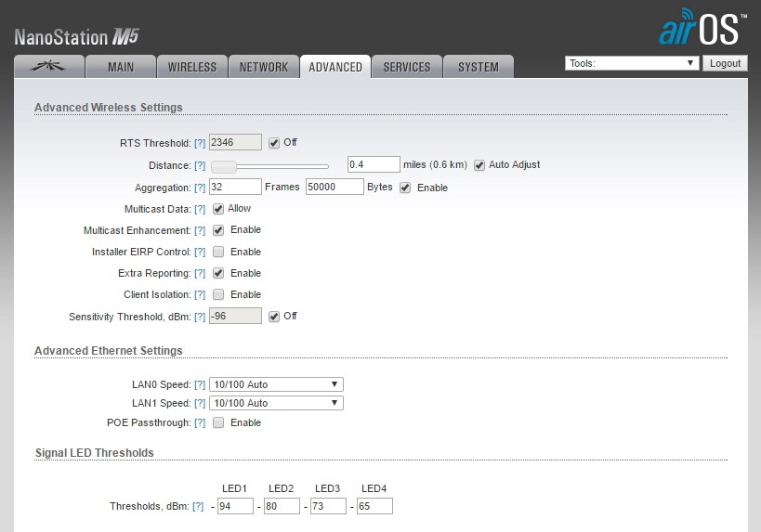This screenshot has height=532, width=761.
Task: Open help for Aggregation
Action: coord(200,188)
